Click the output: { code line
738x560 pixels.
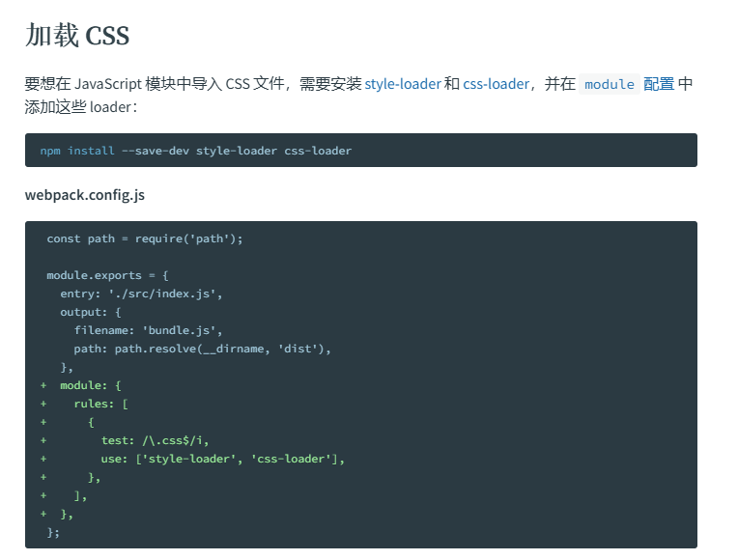[x=90, y=312]
